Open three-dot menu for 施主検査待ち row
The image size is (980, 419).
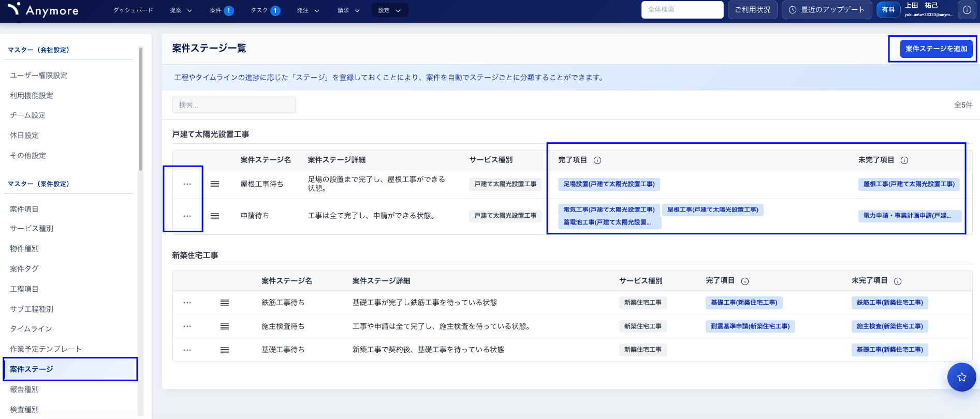click(187, 326)
